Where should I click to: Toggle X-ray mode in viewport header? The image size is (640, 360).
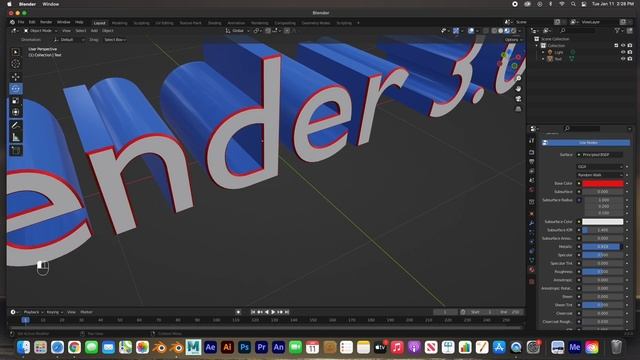(486, 31)
